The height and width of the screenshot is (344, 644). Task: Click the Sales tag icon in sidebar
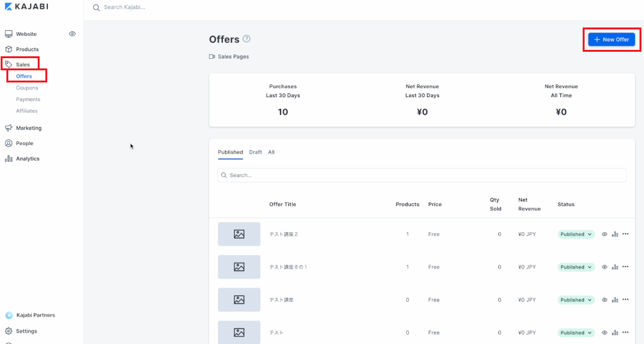[x=9, y=64]
